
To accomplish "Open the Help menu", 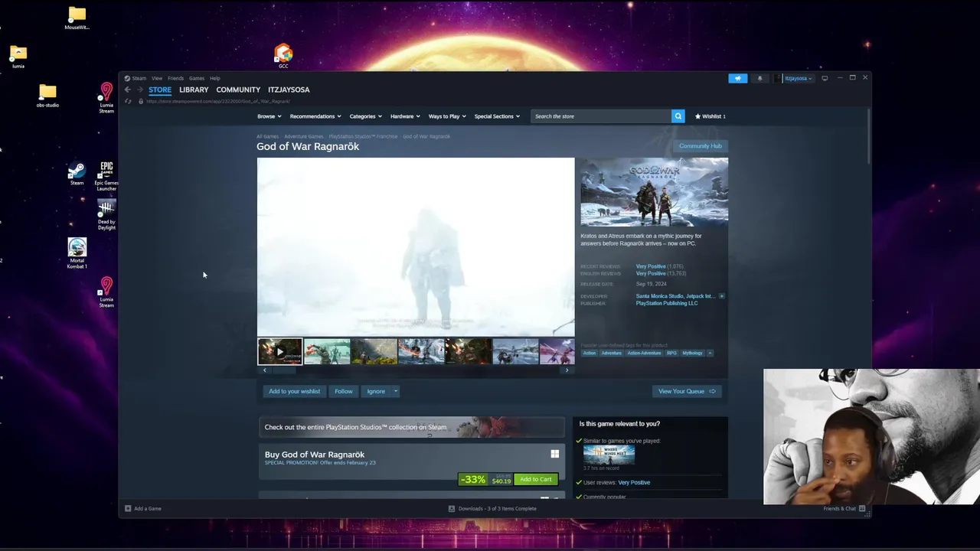I will click(x=215, y=78).
